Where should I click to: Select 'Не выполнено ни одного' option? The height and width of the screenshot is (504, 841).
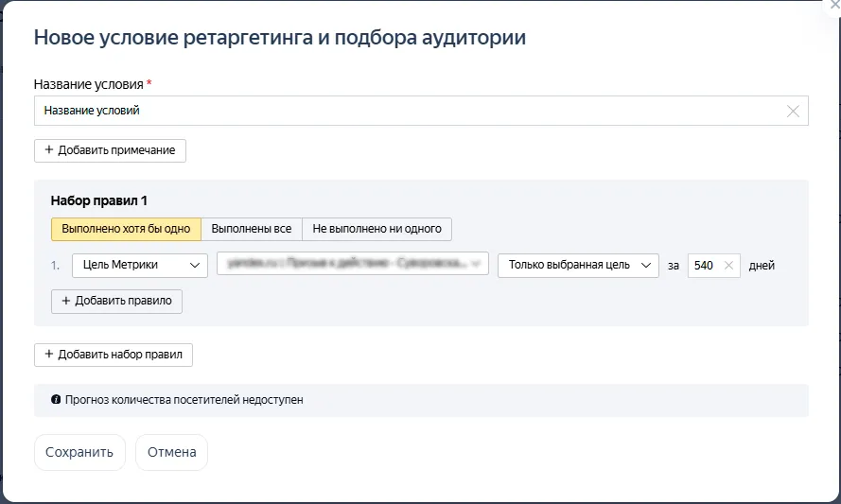[377, 229]
